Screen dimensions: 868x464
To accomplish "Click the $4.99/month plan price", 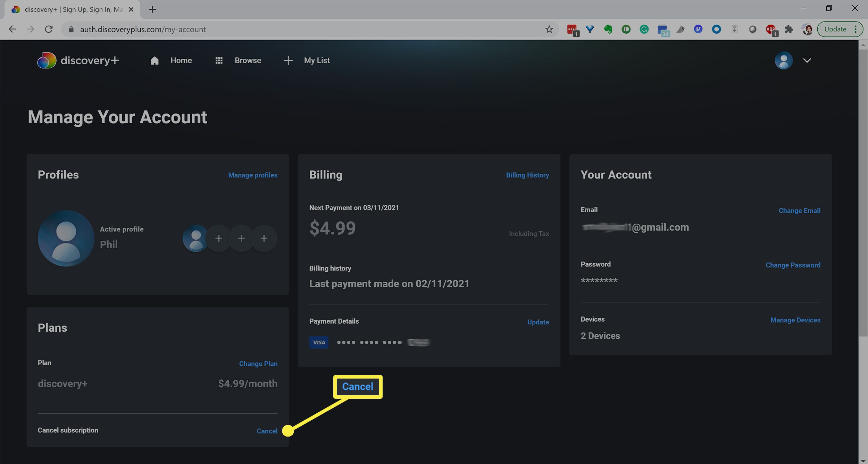I will coord(248,383).
